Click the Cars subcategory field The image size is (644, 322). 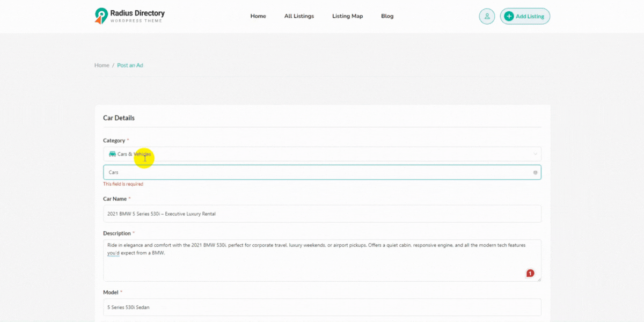322,172
